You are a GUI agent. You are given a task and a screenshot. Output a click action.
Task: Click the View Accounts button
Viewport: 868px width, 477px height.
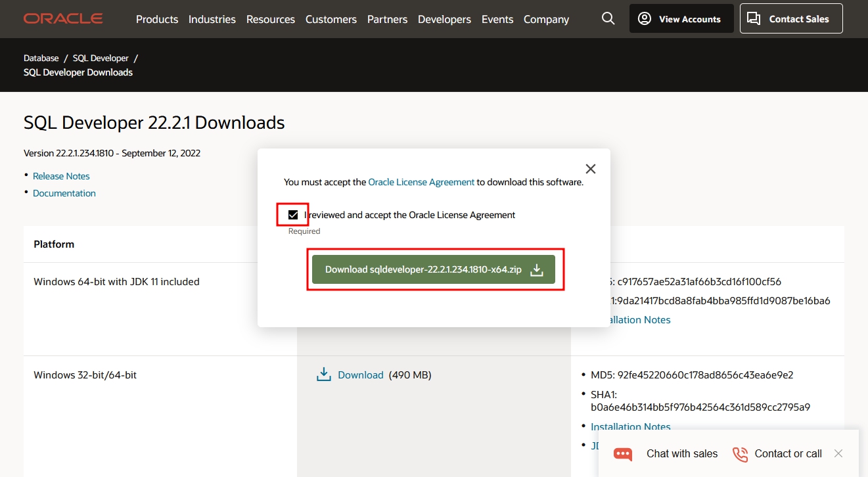coord(681,19)
